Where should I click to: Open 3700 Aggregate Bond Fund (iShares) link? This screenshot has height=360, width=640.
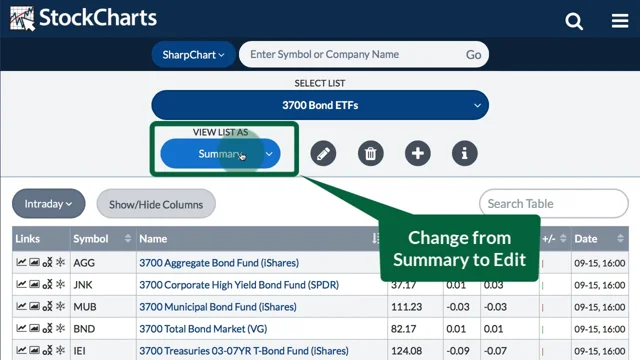pyautogui.click(x=219, y=262)
